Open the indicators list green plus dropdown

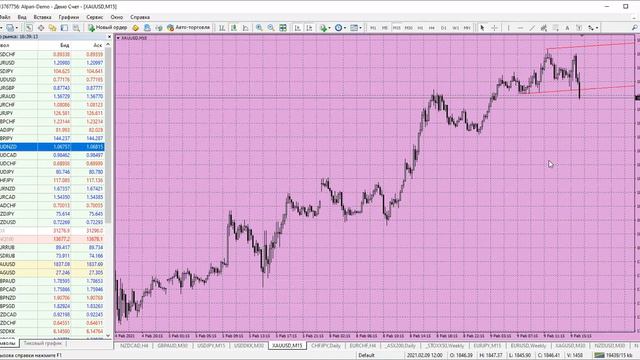tap(325, 28)
